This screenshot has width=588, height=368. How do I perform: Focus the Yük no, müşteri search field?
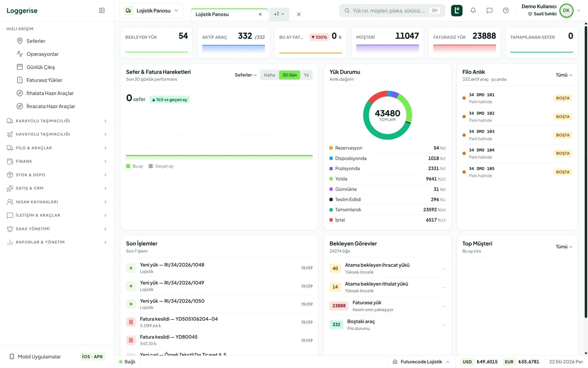point(392,11)
